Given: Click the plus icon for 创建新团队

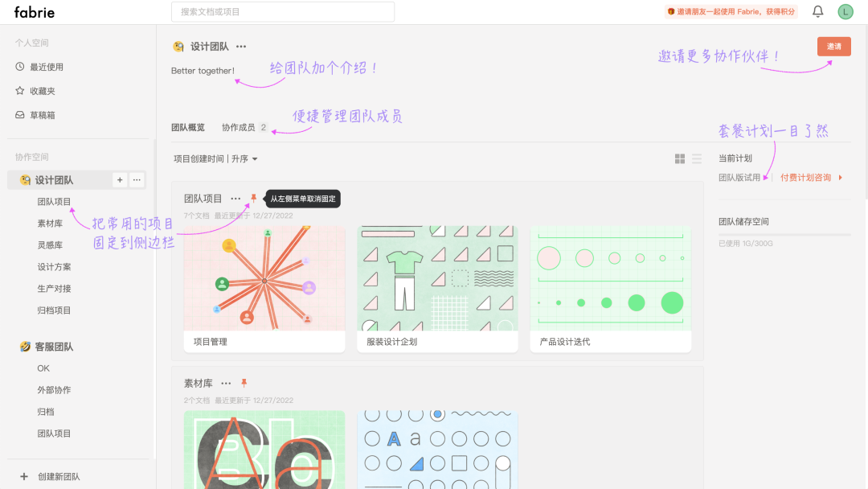Looking at the screenshot, I should [24, 476].
